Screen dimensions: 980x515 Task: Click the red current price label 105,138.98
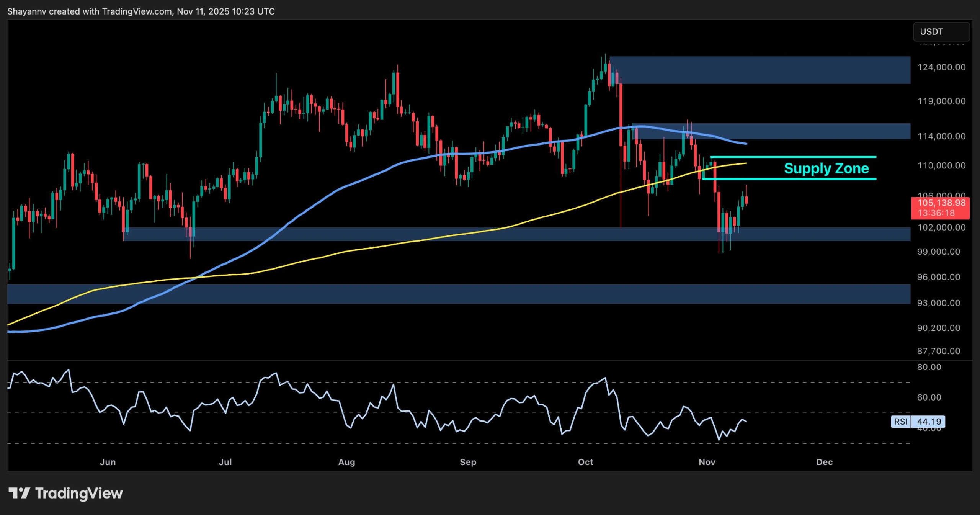941,203
